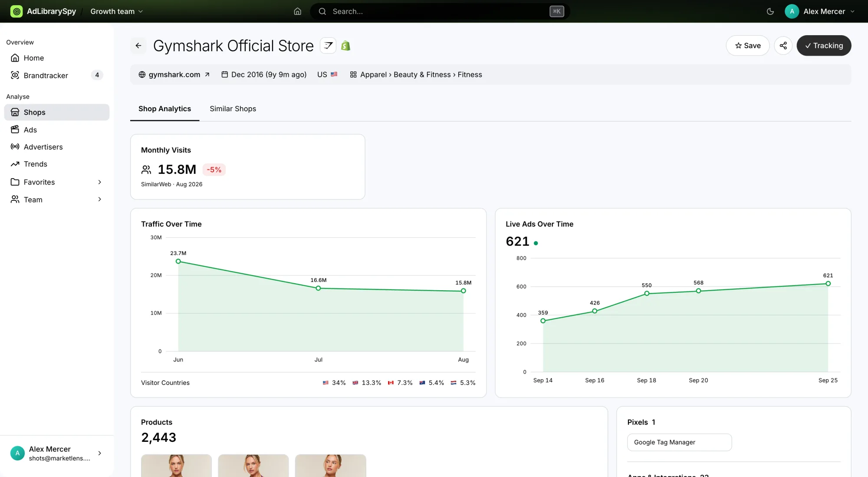The height and width of the screenshot is (477, 868).
Task: Click the Apparel category breadcrumb
Action: click(x=373, y=75)
